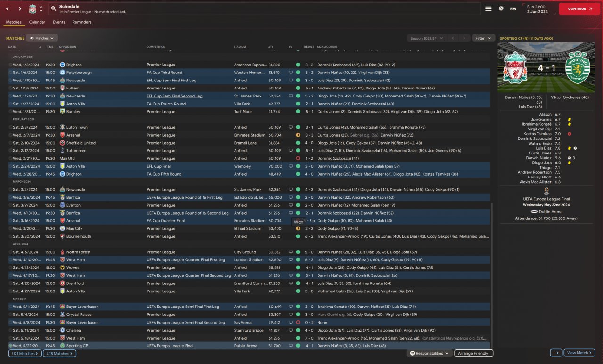
Task: Expand the Responsibilities dropdown
Action: click(x=429, y=353)
